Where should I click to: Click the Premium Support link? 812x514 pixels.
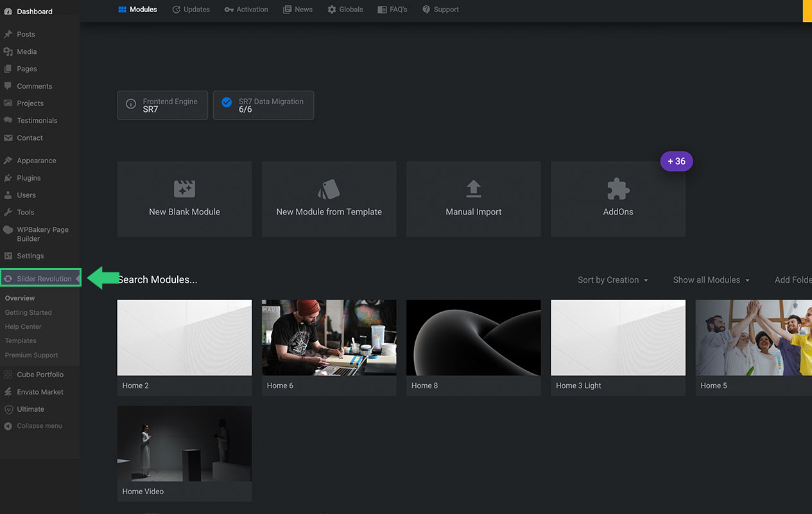coord(31,355)
